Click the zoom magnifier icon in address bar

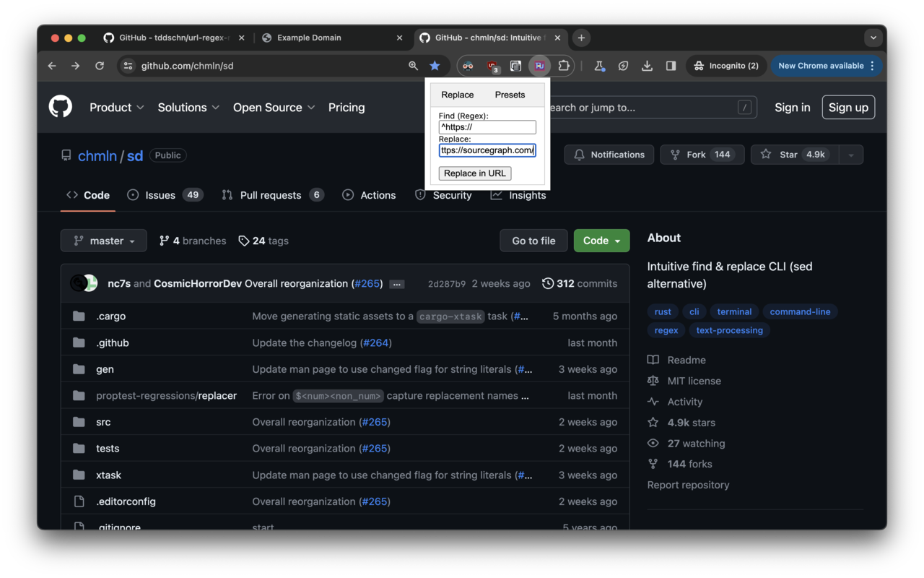click(413, 66)
